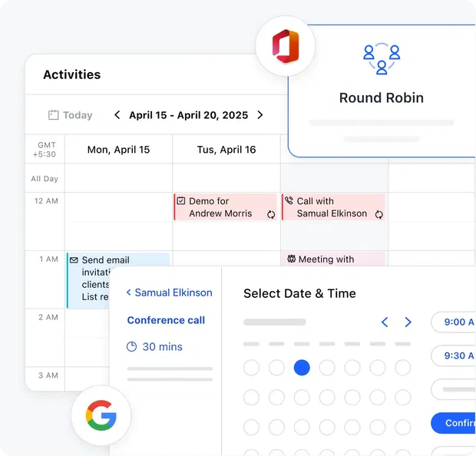Click envelope icon on Send email event
This screenshot has width=476, height=456.
74,260
